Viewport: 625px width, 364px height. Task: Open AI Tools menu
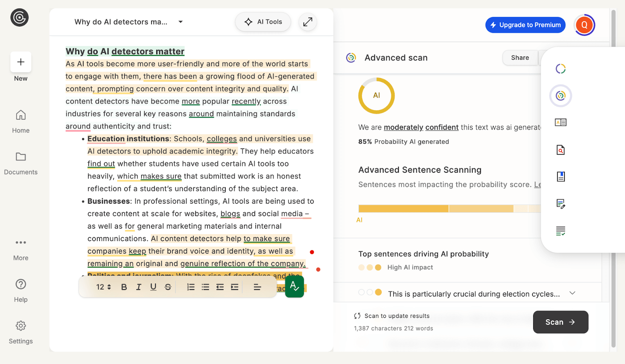(x=263, y=22)
